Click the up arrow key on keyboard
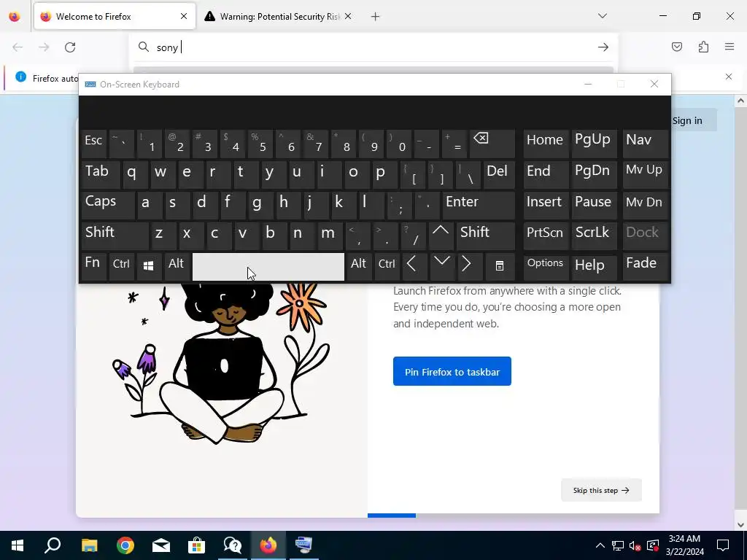Viewport: 747px width, 560px height. 441,236
